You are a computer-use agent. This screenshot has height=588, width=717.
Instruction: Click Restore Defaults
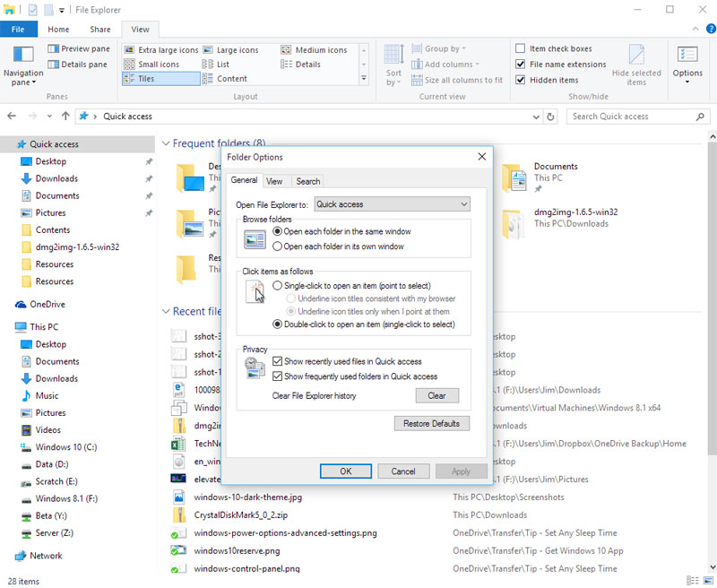tap(431, 423)
